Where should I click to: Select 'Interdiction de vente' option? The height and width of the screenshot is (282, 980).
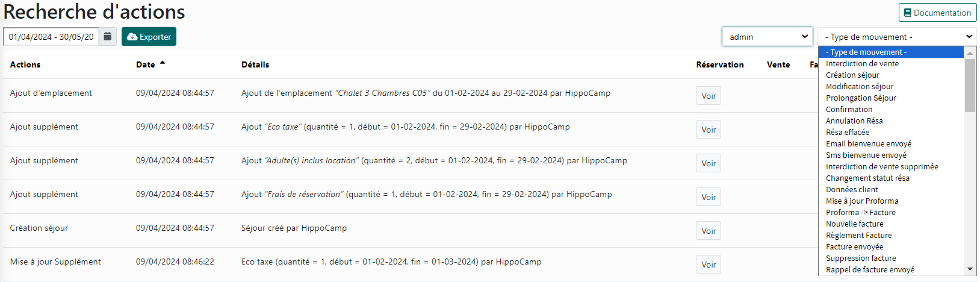[862, 63]
